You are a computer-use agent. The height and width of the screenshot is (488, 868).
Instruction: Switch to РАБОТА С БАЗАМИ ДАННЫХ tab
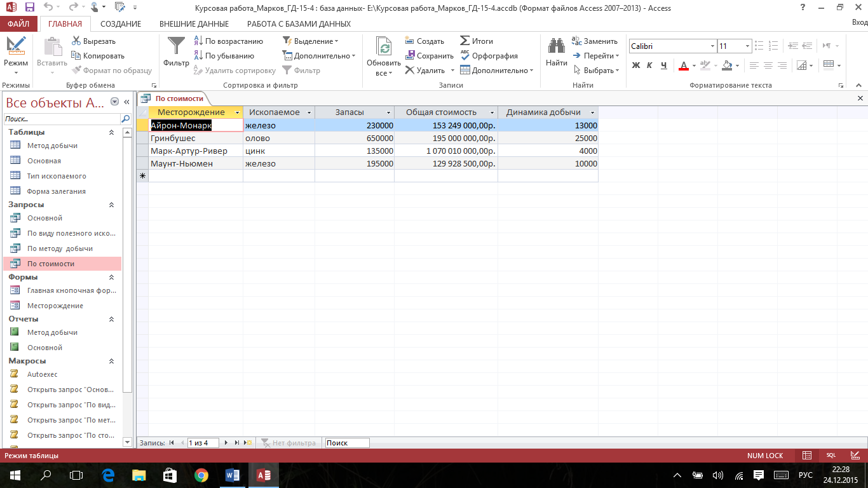click(299, 24)
